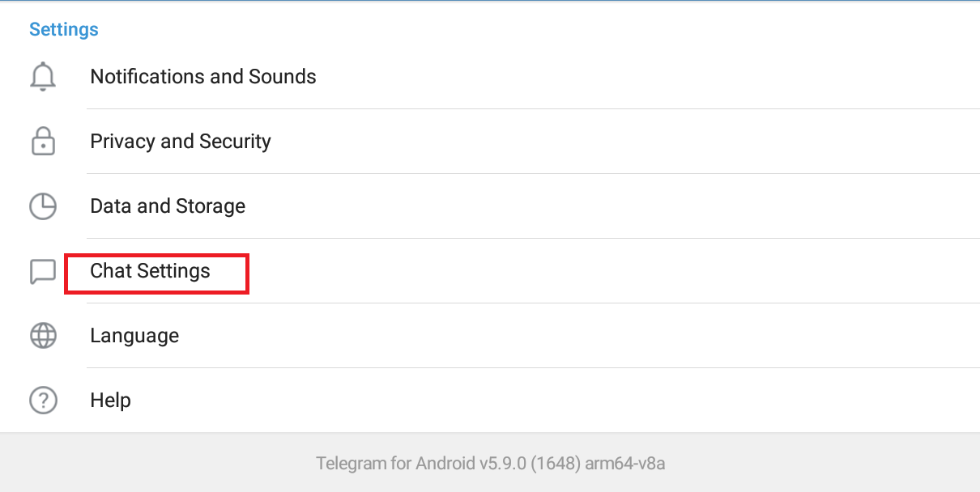Image resolution: width=980 pixels, height=492 pixels.
Task: Click empty area right of Help label
Action: (x=648, y=401)
